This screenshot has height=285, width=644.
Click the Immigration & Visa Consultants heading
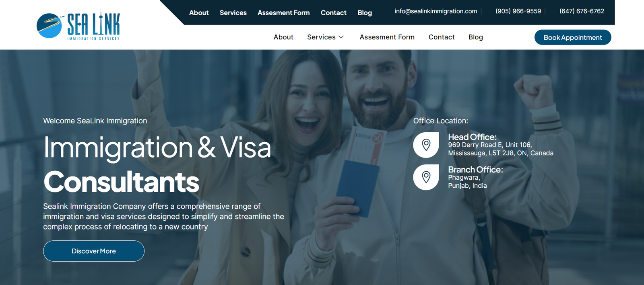click(x=157, y=165)
